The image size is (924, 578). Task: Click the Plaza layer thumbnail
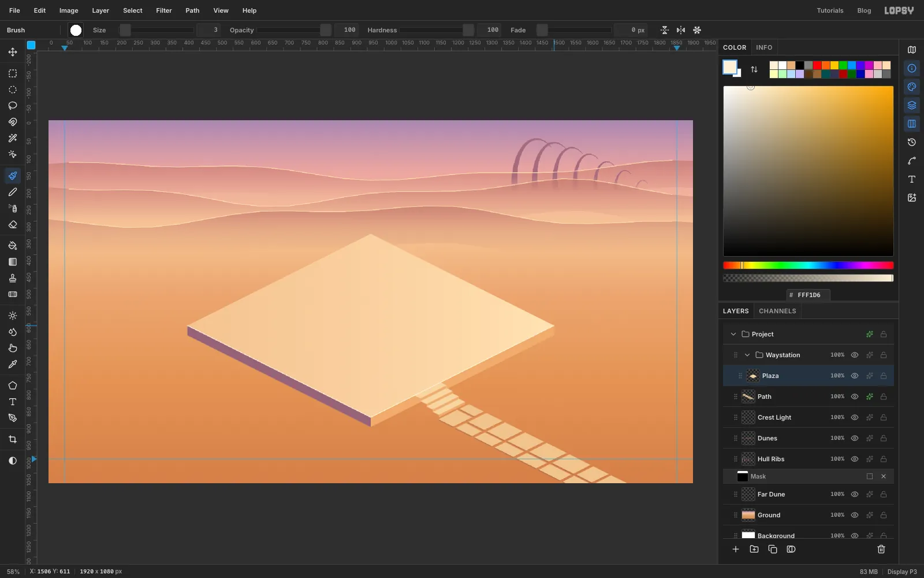(753, 376)
